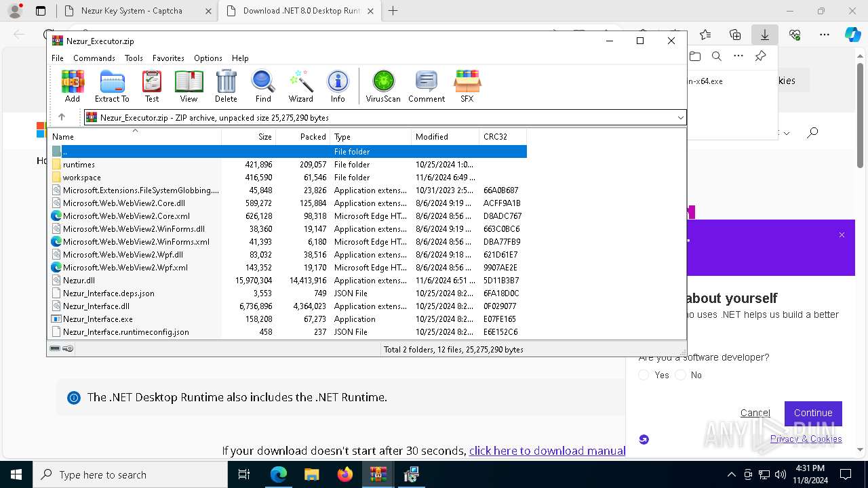Select Microsoft.Web.WebView2.Core.dll file
Viewport: 868px width, 488px height.
coord(288,203)
